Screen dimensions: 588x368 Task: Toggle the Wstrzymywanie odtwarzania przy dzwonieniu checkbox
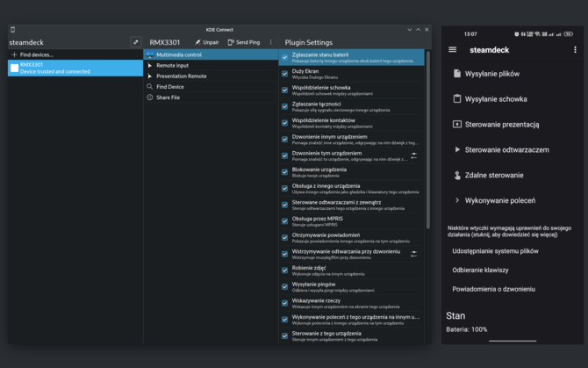[x=285, y=254]
